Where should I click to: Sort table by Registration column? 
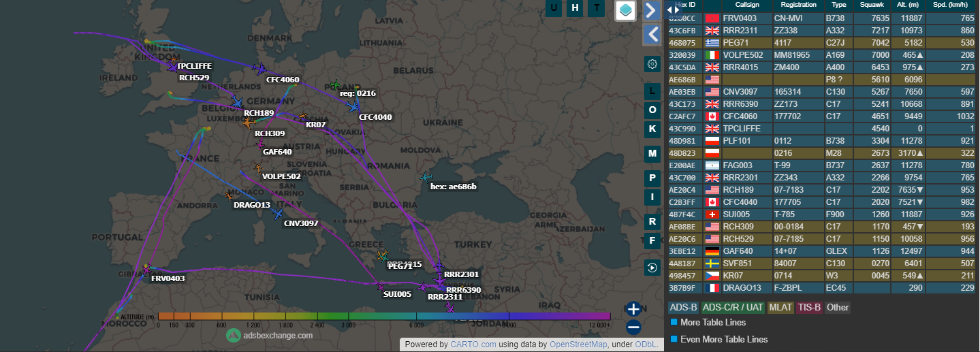[x=798, y=5]
